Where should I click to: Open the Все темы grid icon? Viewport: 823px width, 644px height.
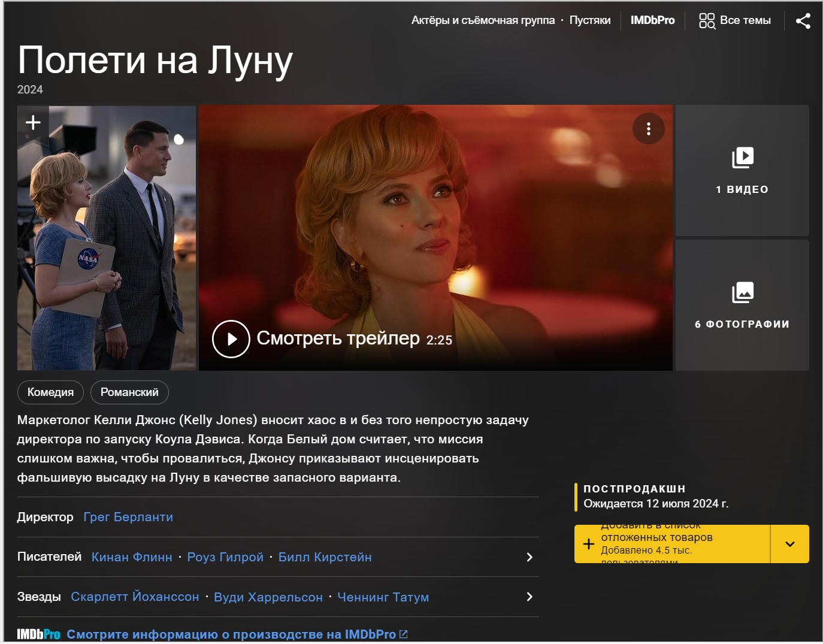(707, 21)
